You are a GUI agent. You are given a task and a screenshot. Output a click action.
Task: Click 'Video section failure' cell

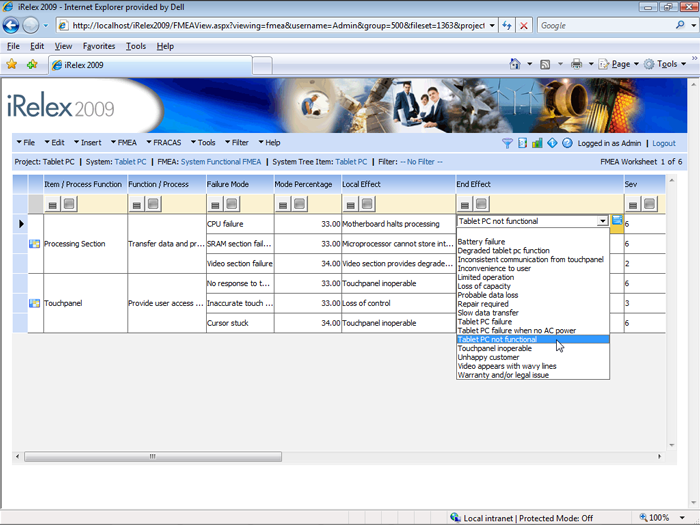click(x=240, y=263)
